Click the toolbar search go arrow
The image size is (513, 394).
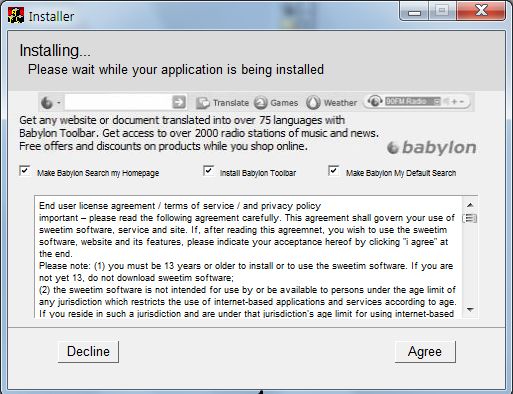179,102
